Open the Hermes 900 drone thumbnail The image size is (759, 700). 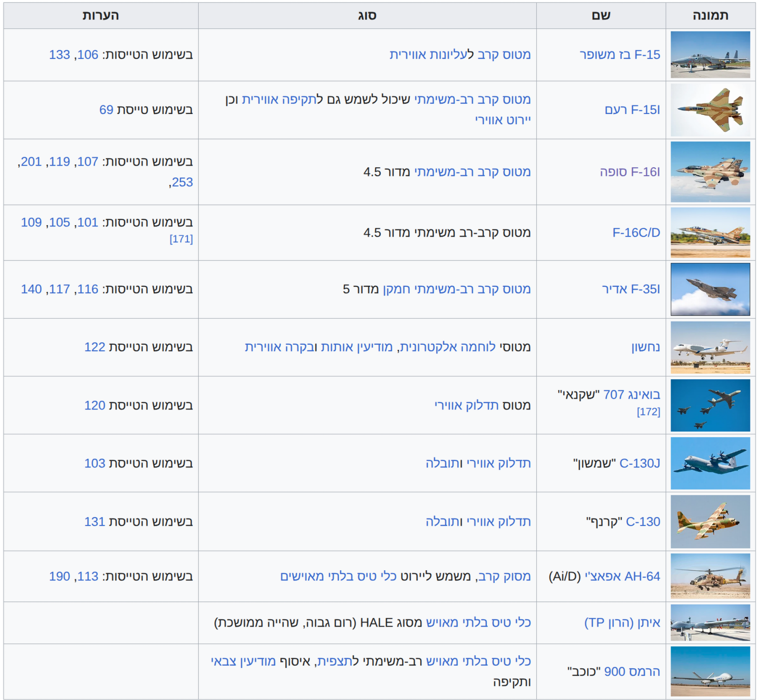coord(710,672)
